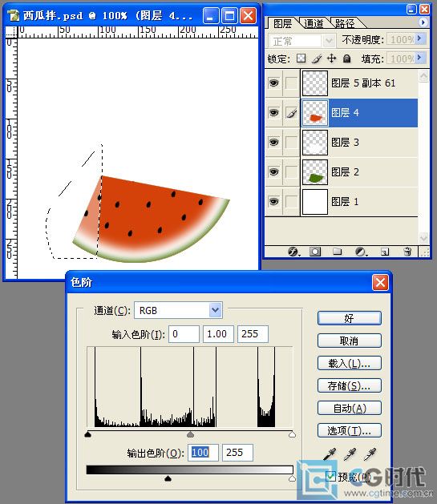Pick the black point eyedropper in Levels
The image size is (437, 504).
coord(330,454)
